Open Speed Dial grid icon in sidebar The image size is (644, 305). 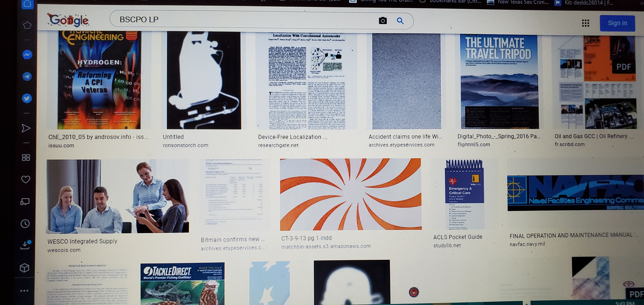point(26,157)
